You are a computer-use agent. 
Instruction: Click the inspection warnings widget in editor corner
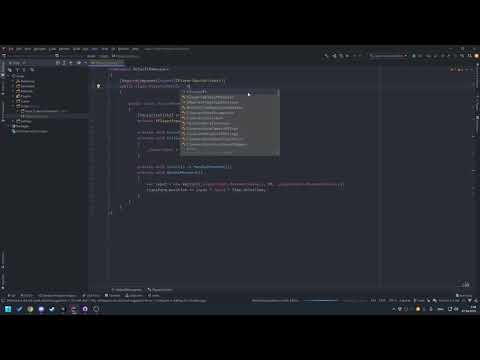(x=461, y=69)
